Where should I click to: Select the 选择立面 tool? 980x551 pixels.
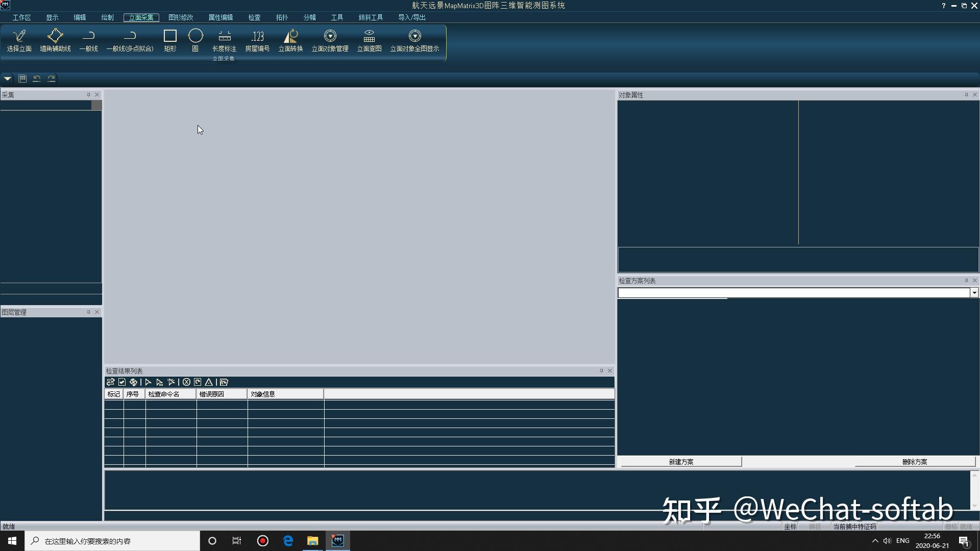19,40
